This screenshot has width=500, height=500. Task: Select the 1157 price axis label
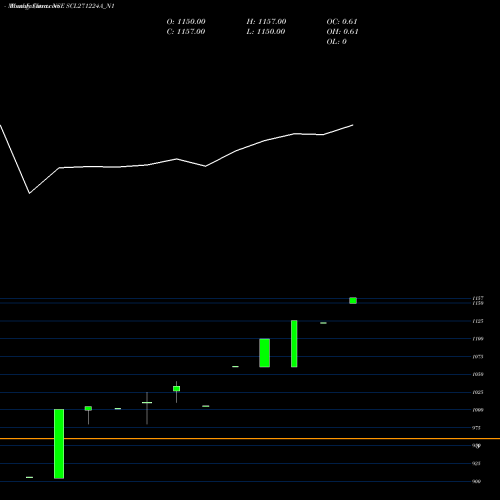point(478,298)
